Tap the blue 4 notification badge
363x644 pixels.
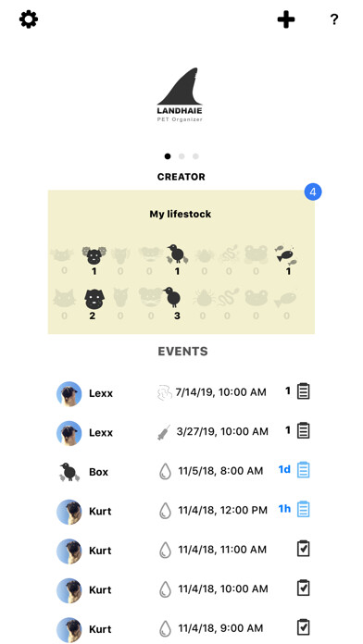pyautogui.click(x=313, y=192)
